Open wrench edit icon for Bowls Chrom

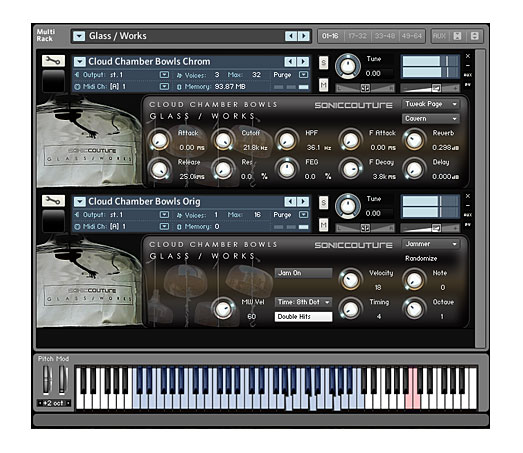click(53, 61)
